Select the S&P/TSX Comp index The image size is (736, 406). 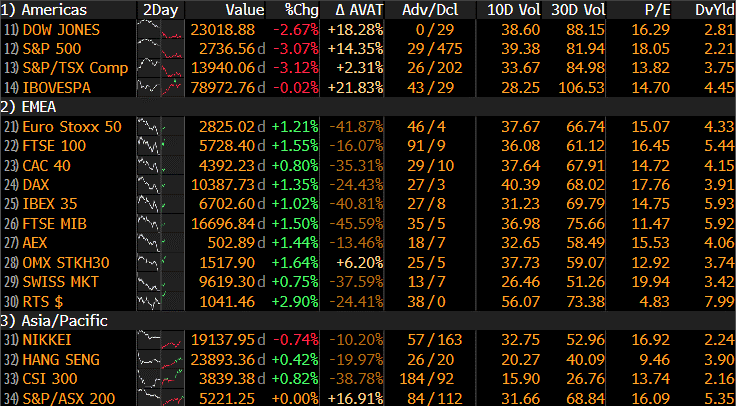[75, 68]
